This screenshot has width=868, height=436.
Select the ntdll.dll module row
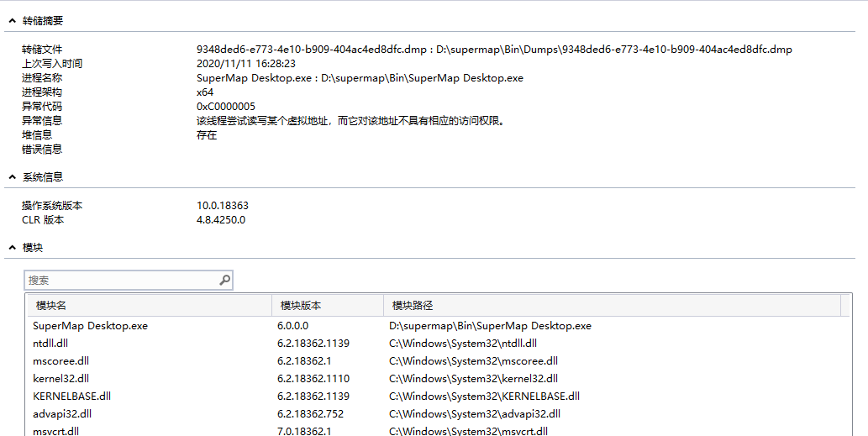click(x=438, y=344)
